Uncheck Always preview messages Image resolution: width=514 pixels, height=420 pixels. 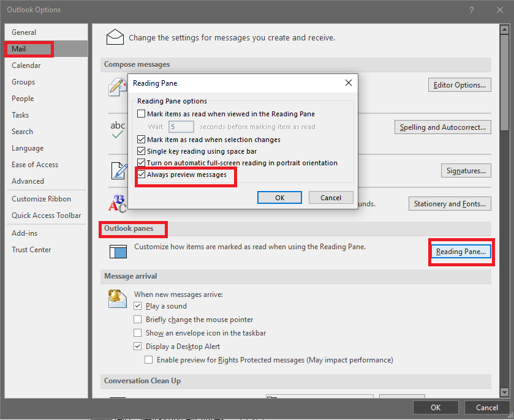[142, 174]
